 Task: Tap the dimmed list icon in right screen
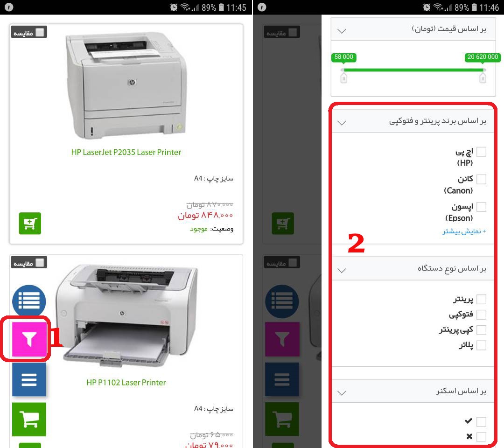tap(282, 301)
